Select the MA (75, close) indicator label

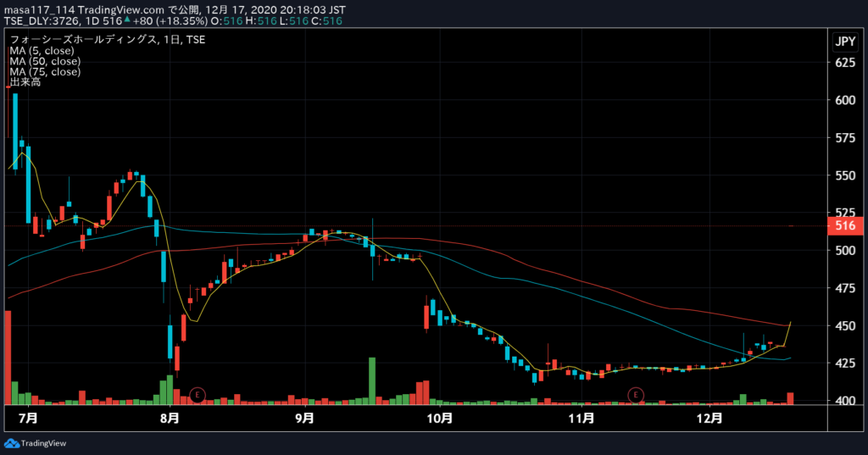pos(45,71)
